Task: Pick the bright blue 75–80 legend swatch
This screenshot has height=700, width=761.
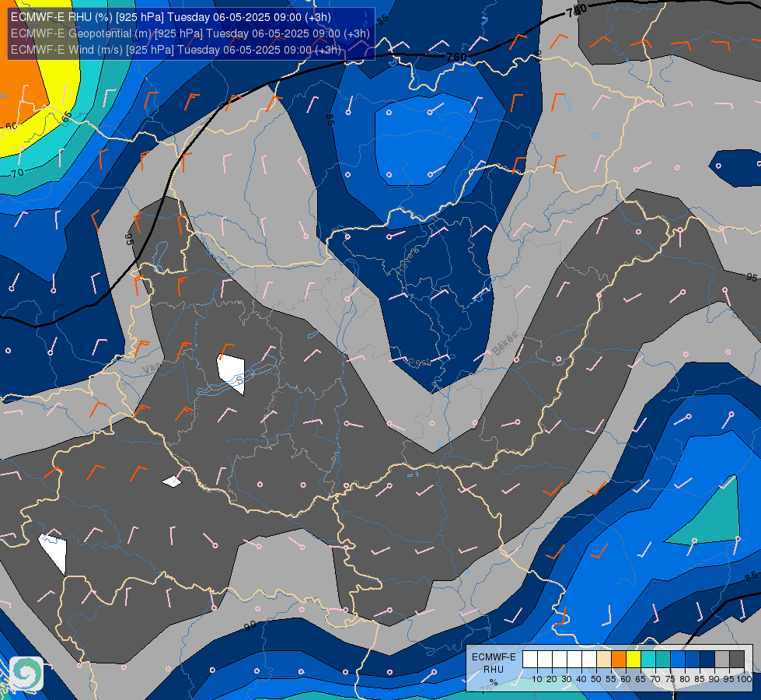Action: [x=678, y=659]
